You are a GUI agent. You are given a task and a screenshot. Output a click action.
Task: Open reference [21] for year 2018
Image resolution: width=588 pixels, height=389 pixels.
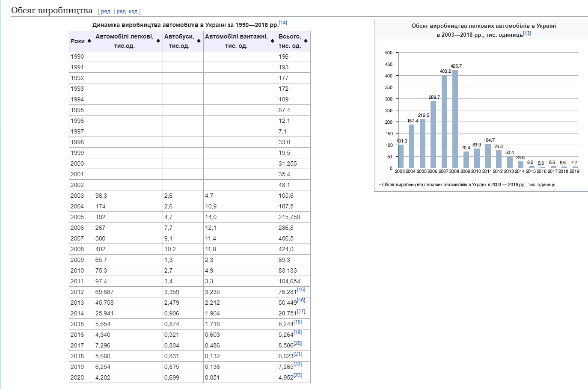click(x=297, y=354)
